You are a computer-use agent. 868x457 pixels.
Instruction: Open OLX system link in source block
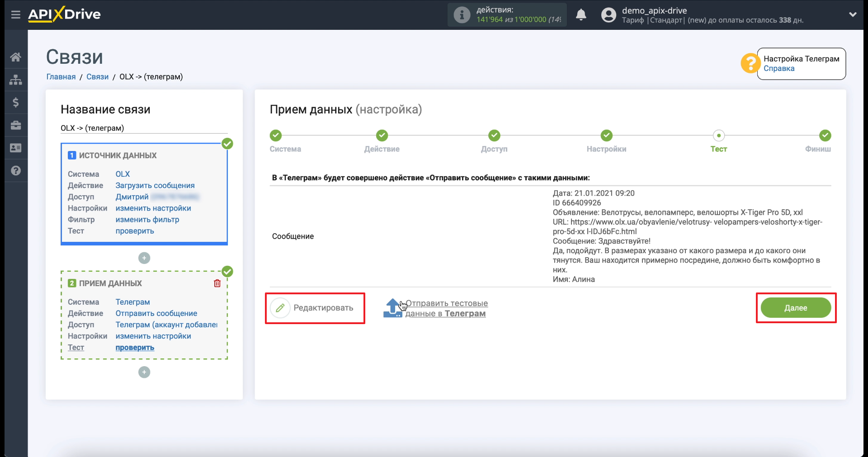123,174
